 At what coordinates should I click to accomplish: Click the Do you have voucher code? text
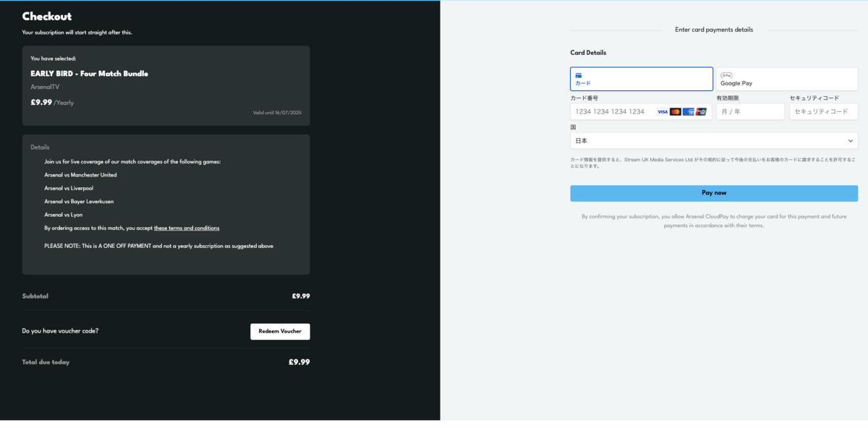[x=60, y=331]
